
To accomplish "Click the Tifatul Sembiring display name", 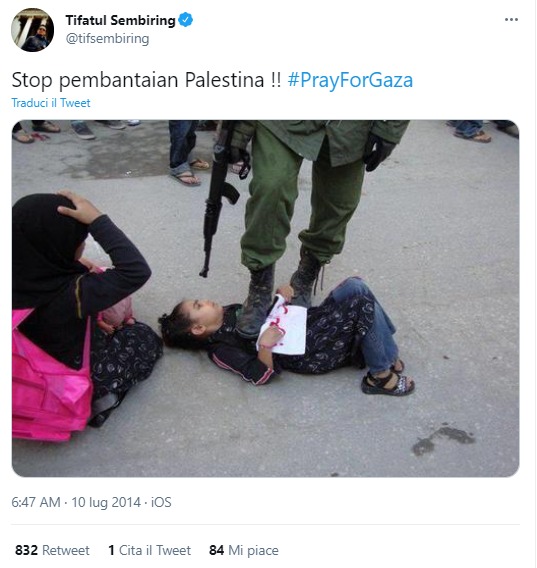I will [x=120, y=20].
